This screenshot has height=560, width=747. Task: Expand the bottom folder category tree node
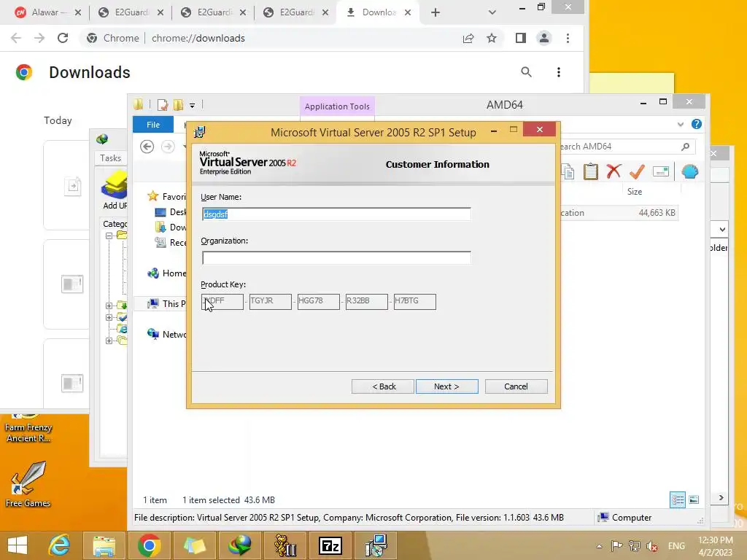109,341
